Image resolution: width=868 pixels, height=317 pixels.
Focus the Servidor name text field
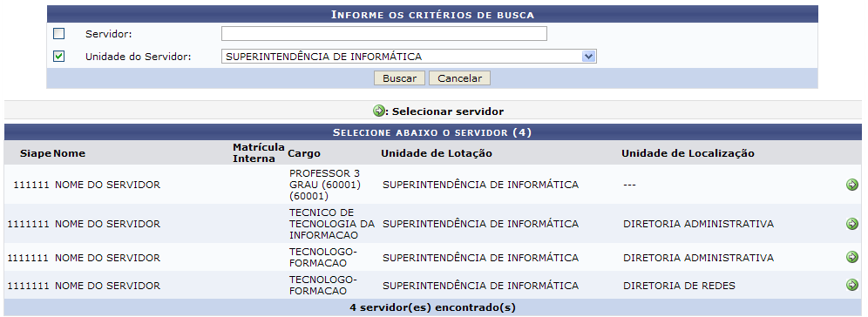point(384,34)
